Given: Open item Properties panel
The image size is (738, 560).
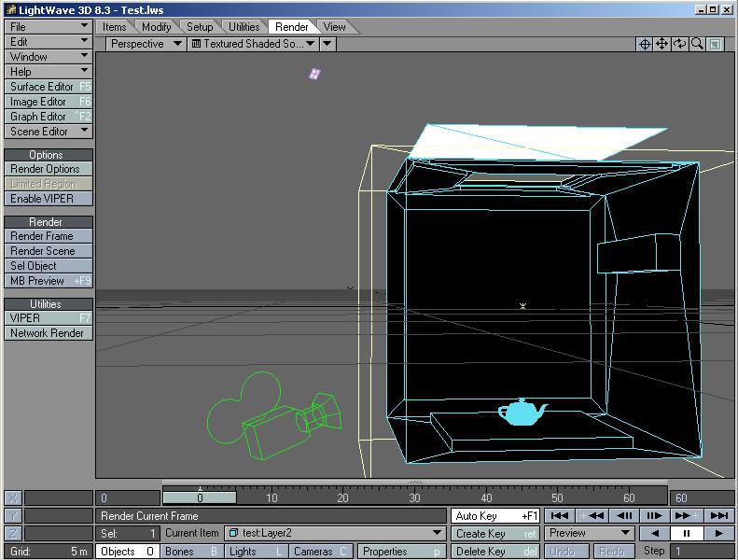Looking at the screenshot, I should coord(402,551).
